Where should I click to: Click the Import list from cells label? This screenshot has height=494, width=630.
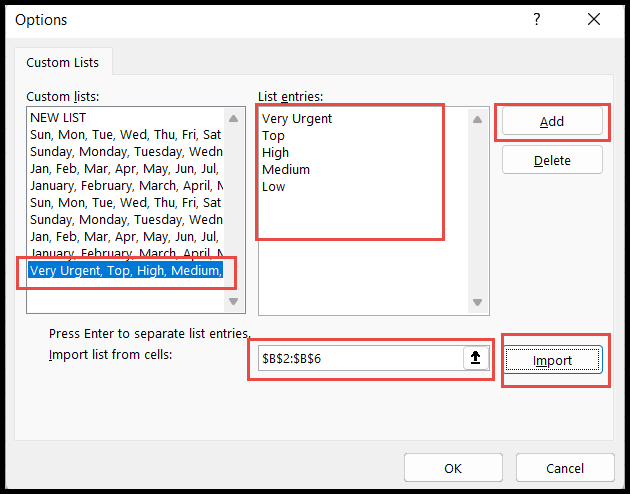pos(110,355)
